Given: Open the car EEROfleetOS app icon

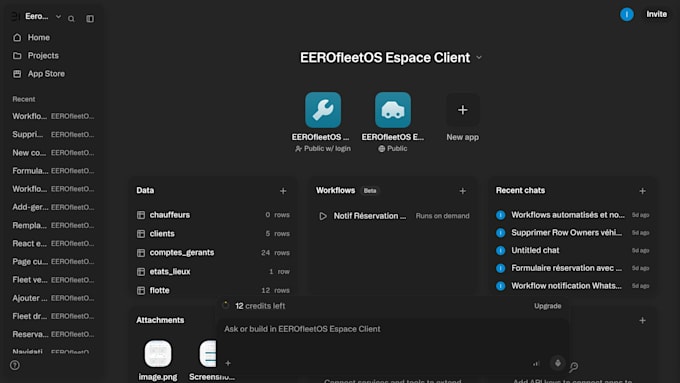Looking at the screenshot, I should pyautogui.click(x=393, y=110).
